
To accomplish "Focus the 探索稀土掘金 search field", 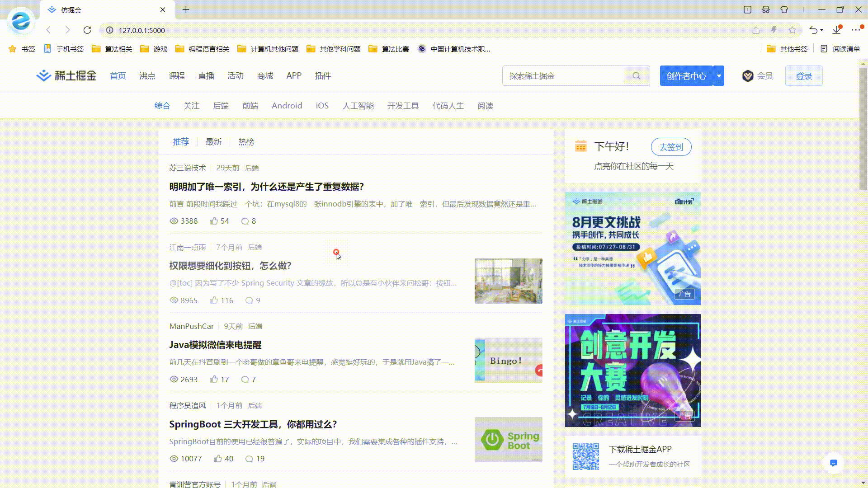I will (x=563, y=76).
